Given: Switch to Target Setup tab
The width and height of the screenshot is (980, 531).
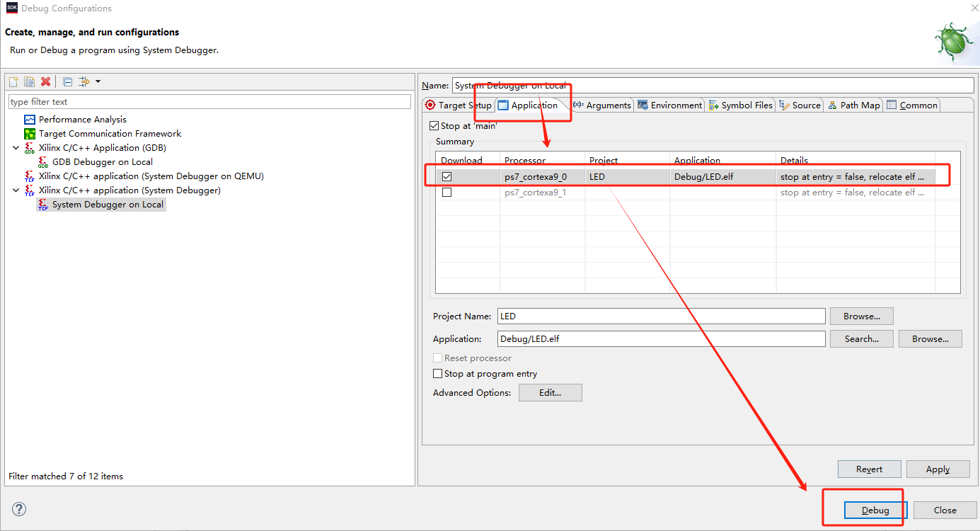Looking at the screenshot, I should pos(458,105).
